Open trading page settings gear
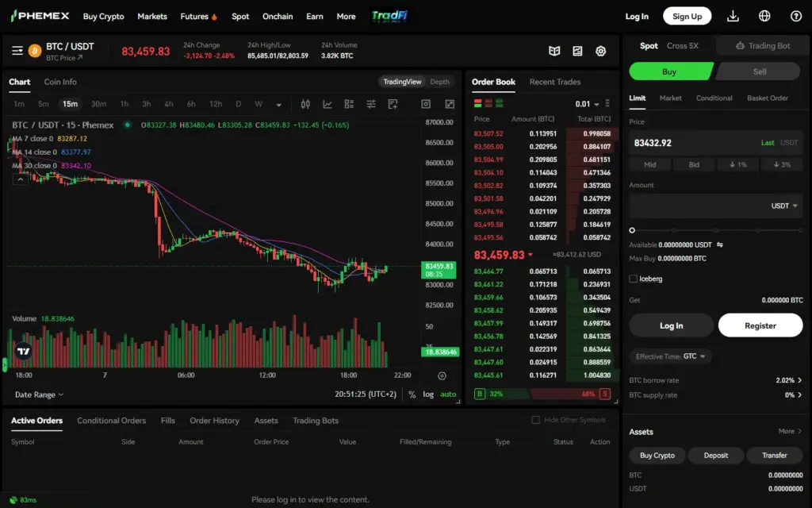Viewport: 812px width, 508px height. 601,51
